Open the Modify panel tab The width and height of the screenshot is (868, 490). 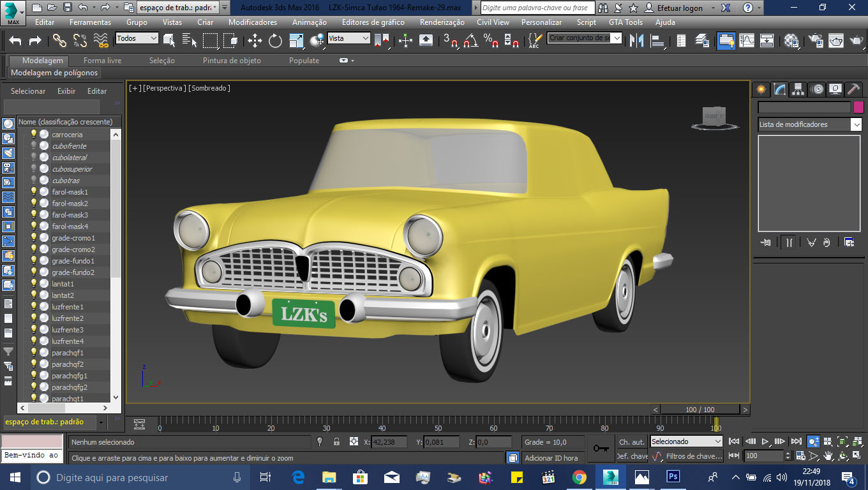pyautogui.click(x=780, y=90)
